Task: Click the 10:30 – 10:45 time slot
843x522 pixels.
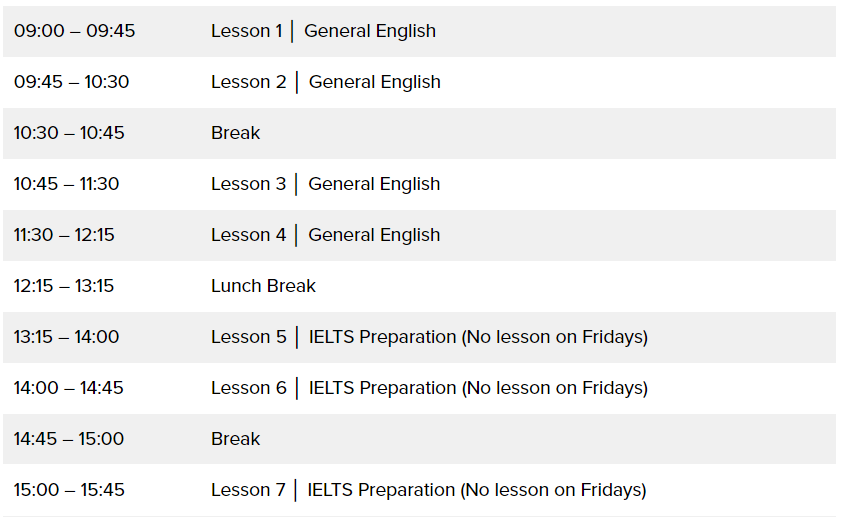Action: [x=69, y=133]
